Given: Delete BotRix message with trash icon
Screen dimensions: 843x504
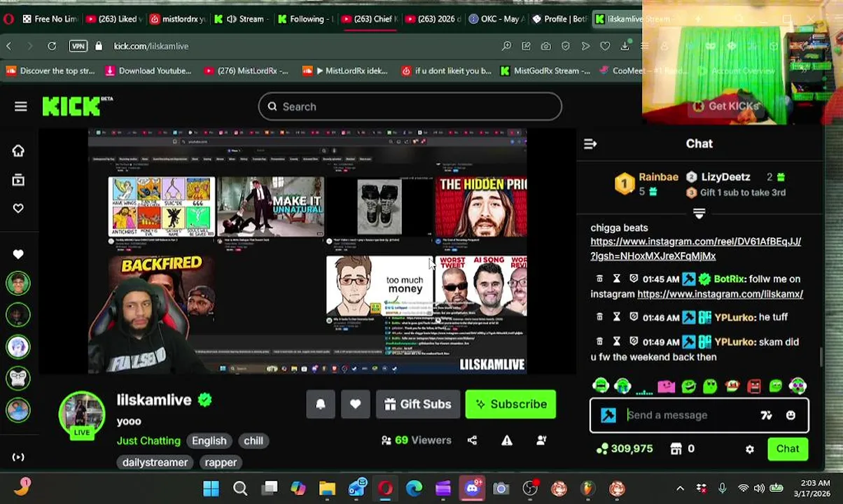Looking at the screenshot, I should click(x=599, y=279).
